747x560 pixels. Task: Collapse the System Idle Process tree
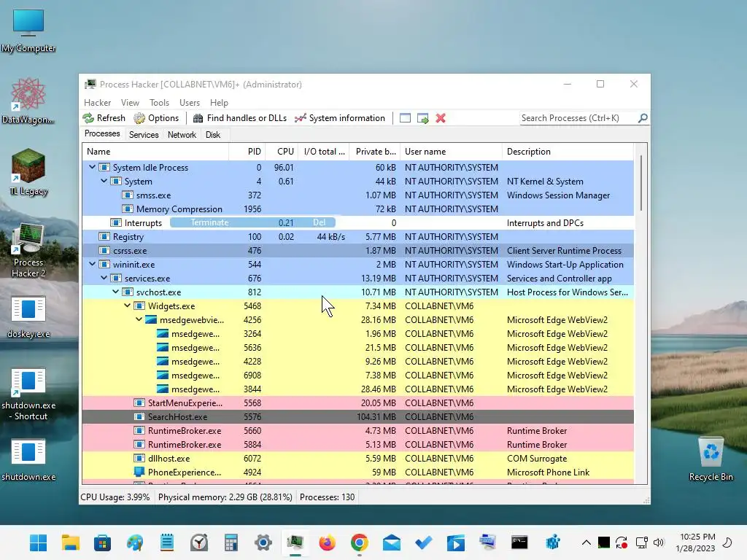pos(93,167)
